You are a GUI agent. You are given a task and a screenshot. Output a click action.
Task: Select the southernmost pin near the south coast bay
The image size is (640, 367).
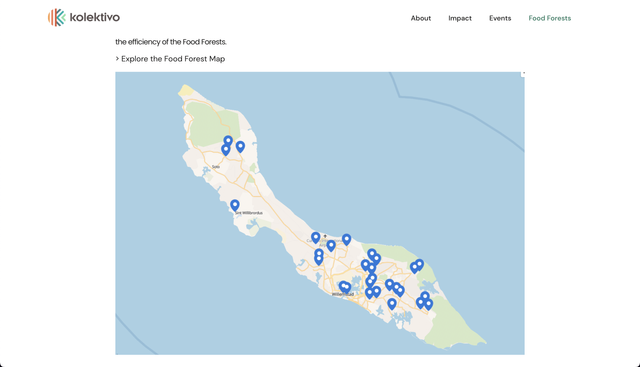[x=392, y=304]
